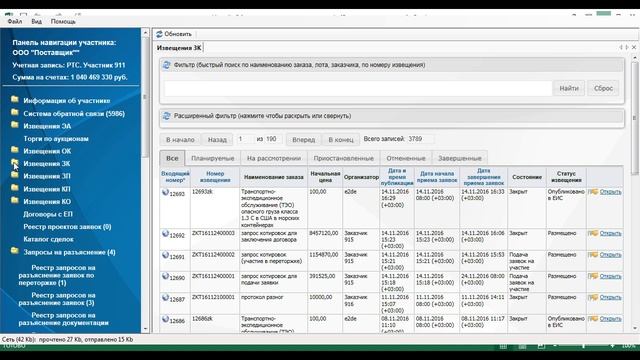Click the Вперед pagination button
The height and width of the screenshot is (360, 640).
[304, 140]
